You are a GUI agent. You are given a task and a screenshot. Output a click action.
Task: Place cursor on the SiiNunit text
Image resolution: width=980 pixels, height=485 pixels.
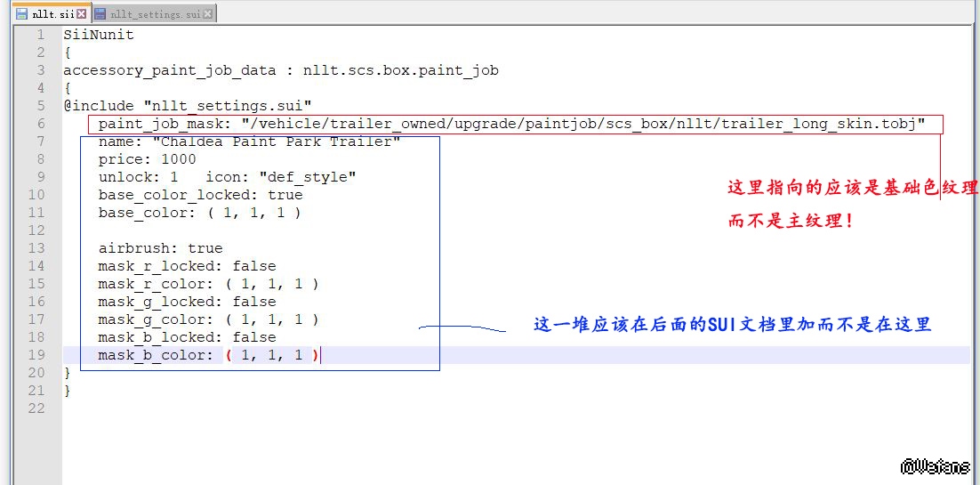tap(99, 35)
